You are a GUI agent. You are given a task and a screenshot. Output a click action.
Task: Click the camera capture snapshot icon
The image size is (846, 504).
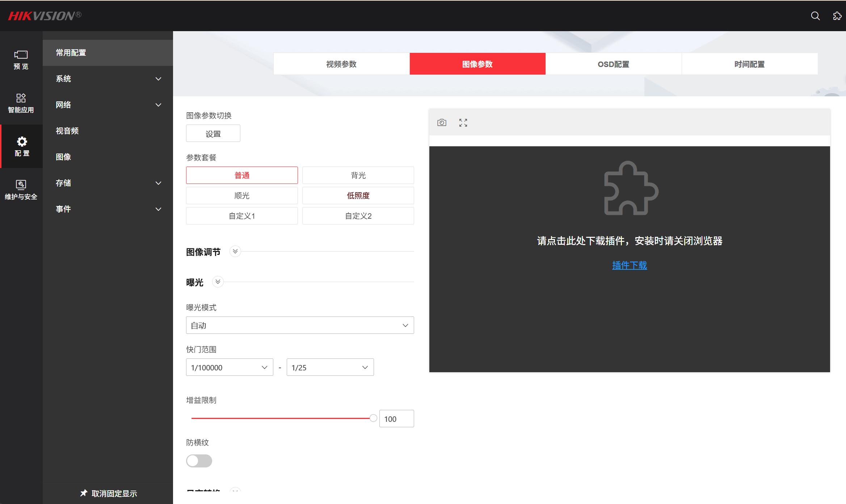442,123
